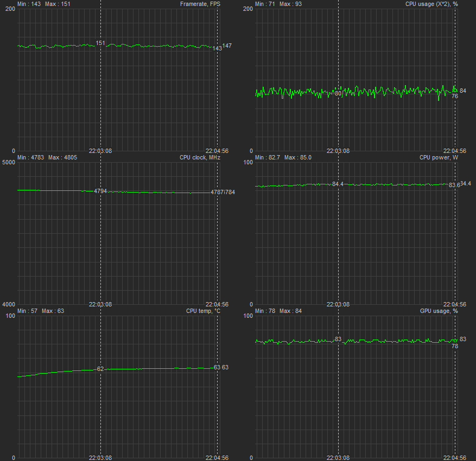Viewport: 476px width, 461px height.
Task: Click the "Min : 71" CPU usage label
Action: point(265,4)
